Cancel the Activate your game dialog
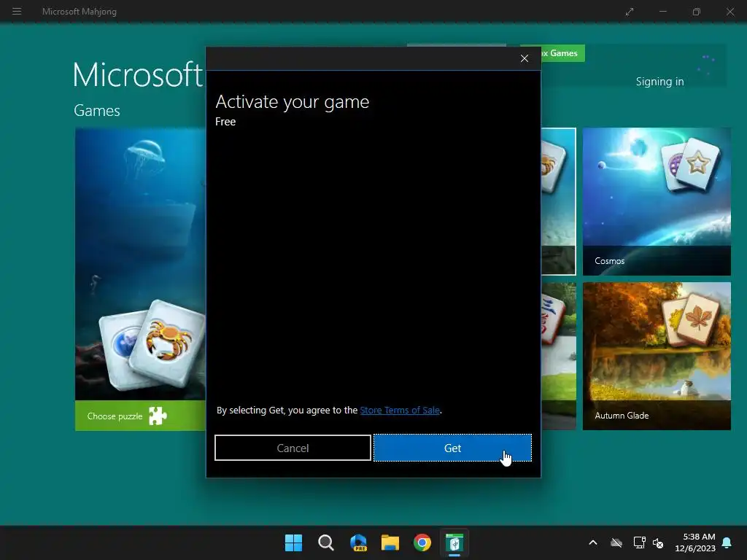The width and height of the screenshot is (747, 560). 293,448
